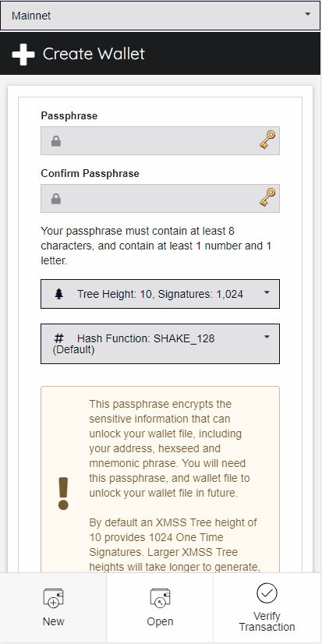This screenshot has height=644, width=322.
Task: Click the Create Wallet header title
Action: [x=94, y=54]
